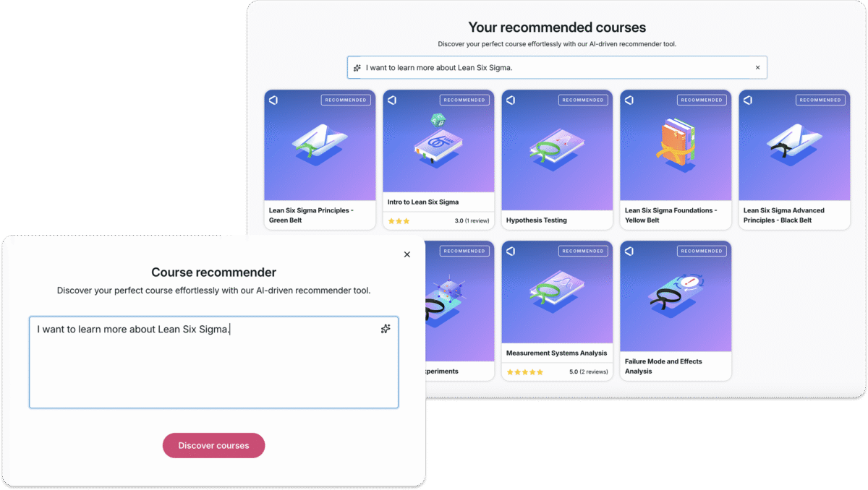Click the logo icon on the Yellow Belt card

[629, 100]
